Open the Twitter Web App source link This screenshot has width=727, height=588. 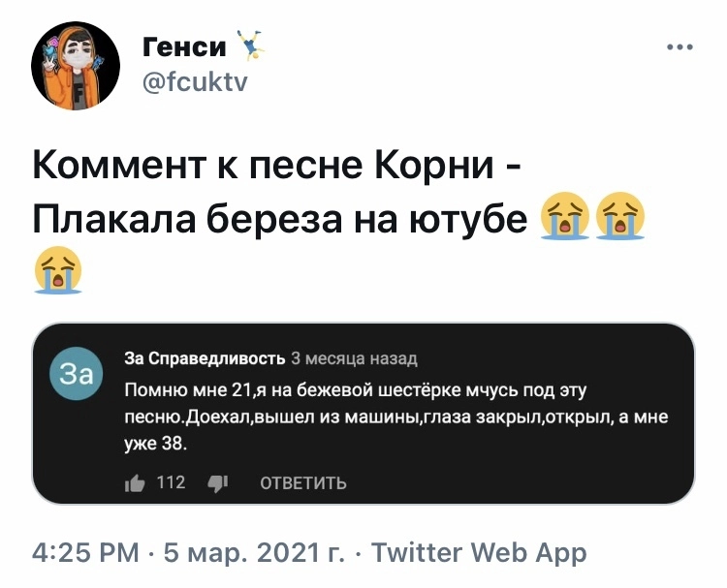(479, 553)
